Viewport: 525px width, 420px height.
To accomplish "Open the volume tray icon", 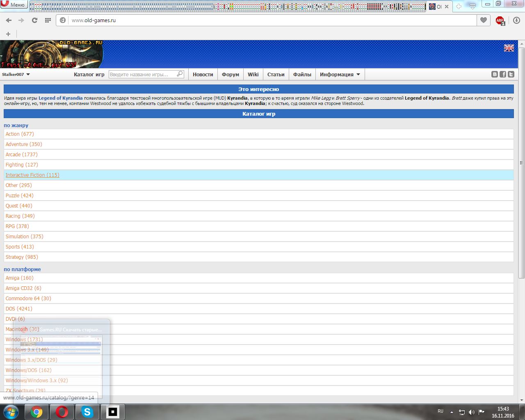I will pyautogui.click(x=472, y=412).
